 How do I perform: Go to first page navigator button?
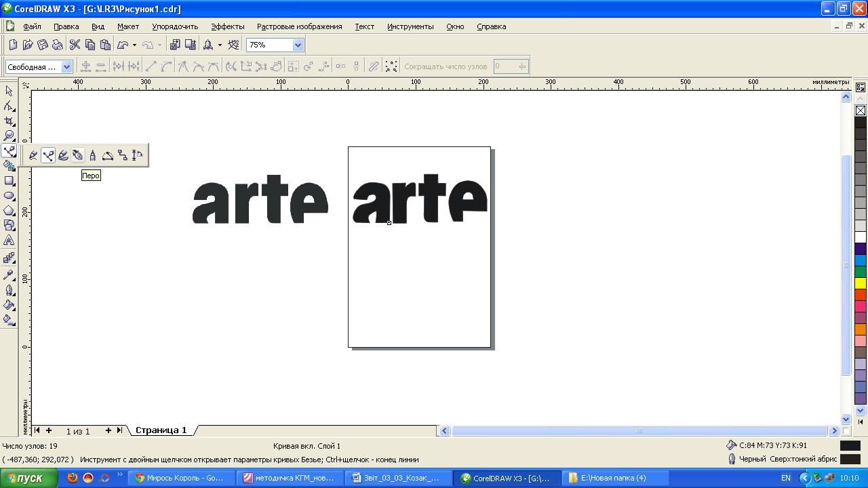point(37,430)
